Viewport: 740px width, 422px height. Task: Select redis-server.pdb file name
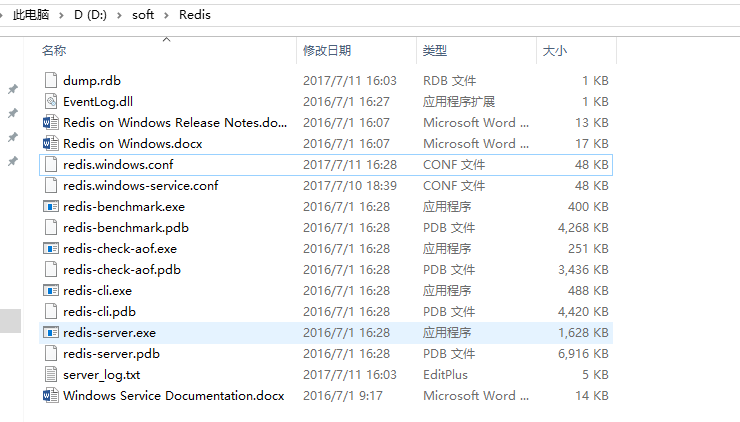coord(111,354)
